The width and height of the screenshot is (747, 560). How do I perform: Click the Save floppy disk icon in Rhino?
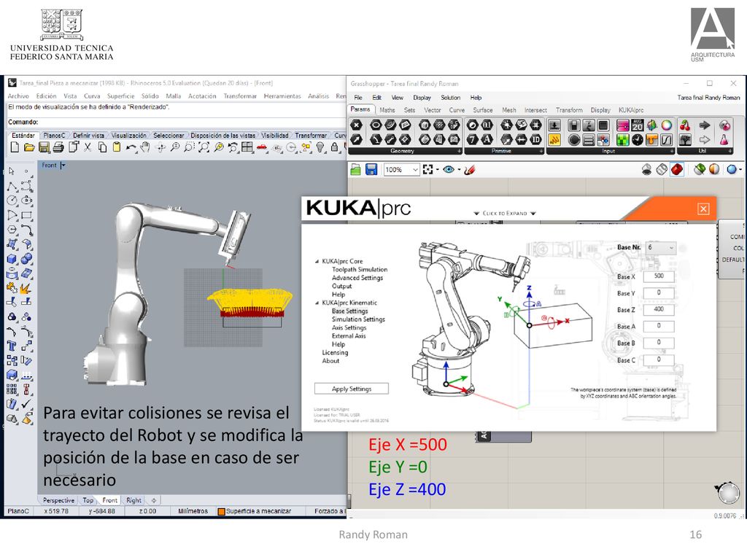[x=44, y=147]
